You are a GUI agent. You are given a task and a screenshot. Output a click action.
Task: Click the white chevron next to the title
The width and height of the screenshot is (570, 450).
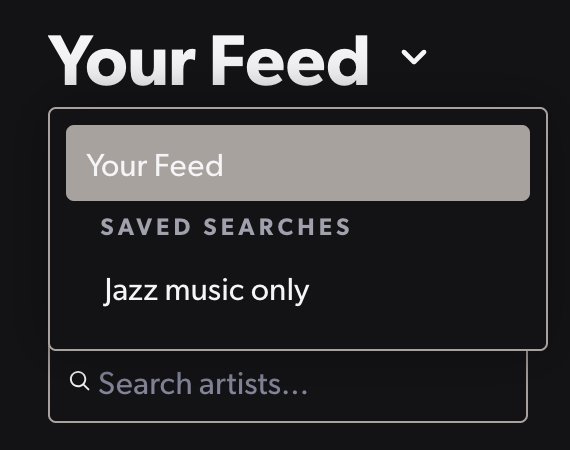tap(414, 57)
